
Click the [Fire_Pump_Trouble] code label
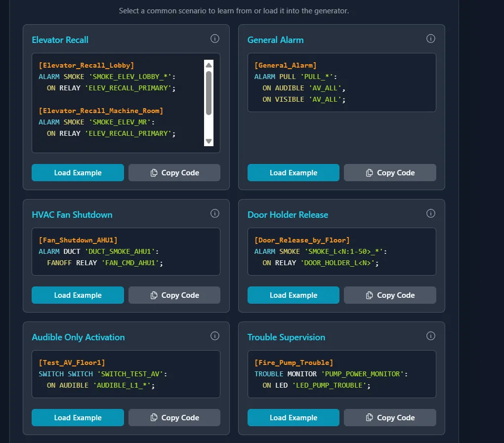click(294, 362)
